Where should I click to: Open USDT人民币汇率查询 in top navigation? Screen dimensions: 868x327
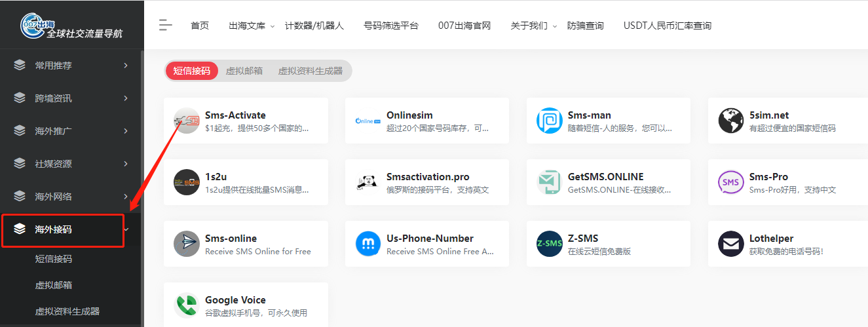click(668, 26)
